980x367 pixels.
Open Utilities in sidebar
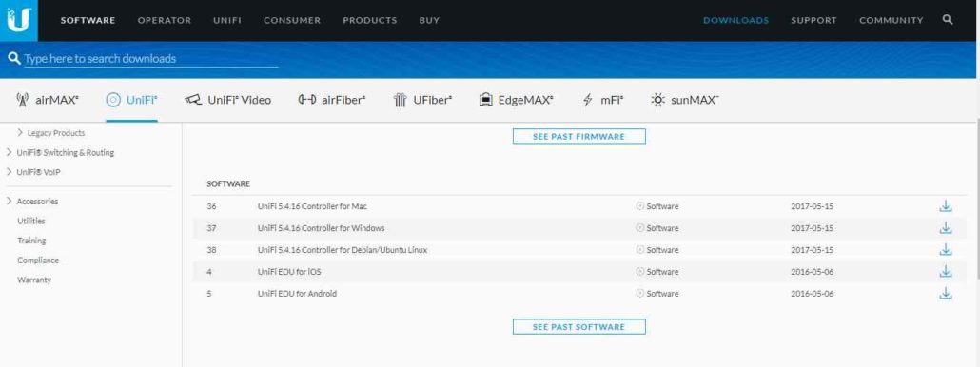[x=31, y=221]
